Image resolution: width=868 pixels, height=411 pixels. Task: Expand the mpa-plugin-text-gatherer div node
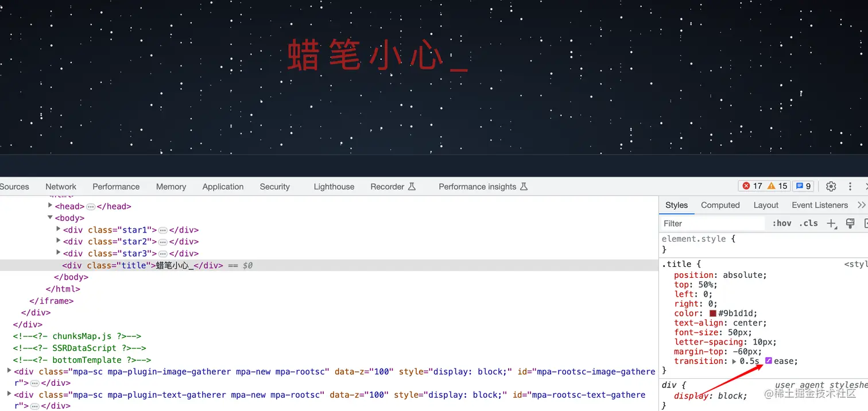[x=9, y=394]
